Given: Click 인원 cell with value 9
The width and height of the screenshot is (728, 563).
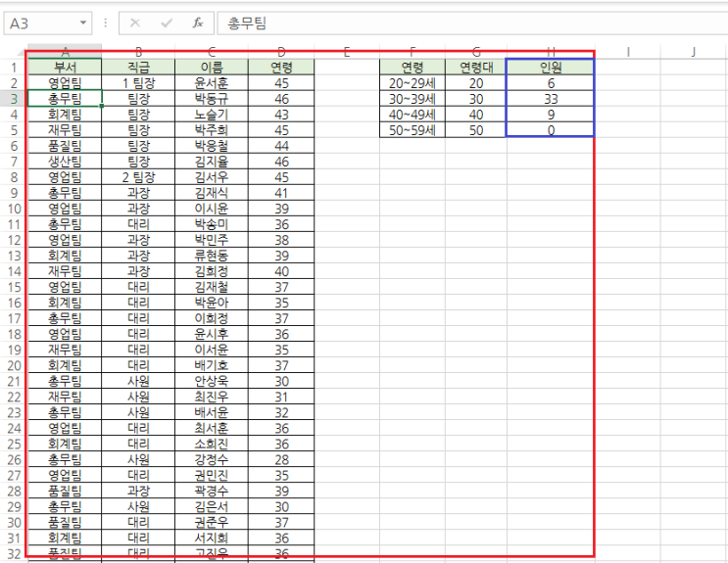Looking at the screenshot, I should [551, 115].
